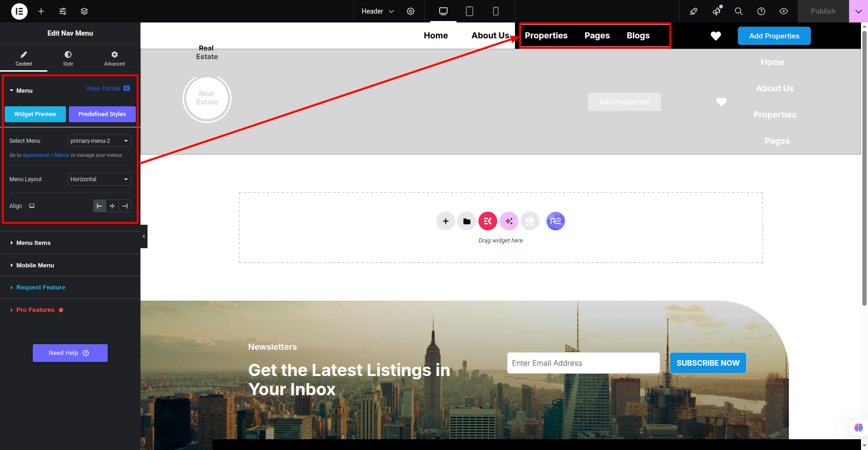Screen dimensions: 868x450
Task: Open the Select Menu dropdown
Action: [x=99, y=141]
